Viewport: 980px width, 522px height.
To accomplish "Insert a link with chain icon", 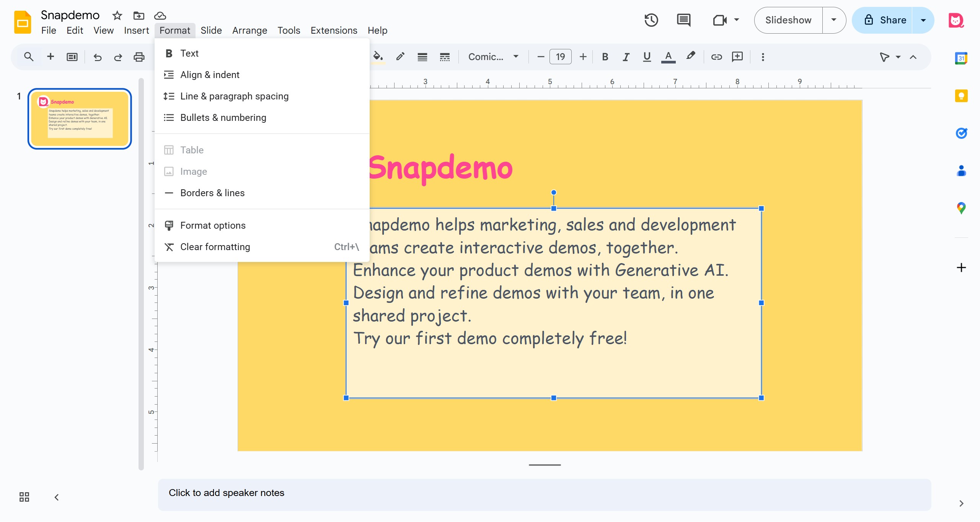I will 716,57.
